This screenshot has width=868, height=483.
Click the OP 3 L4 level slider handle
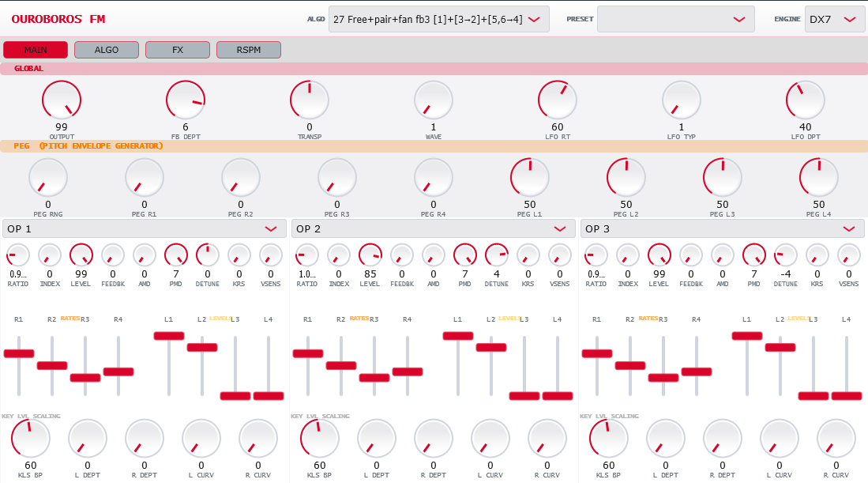[x=847, y=396]
